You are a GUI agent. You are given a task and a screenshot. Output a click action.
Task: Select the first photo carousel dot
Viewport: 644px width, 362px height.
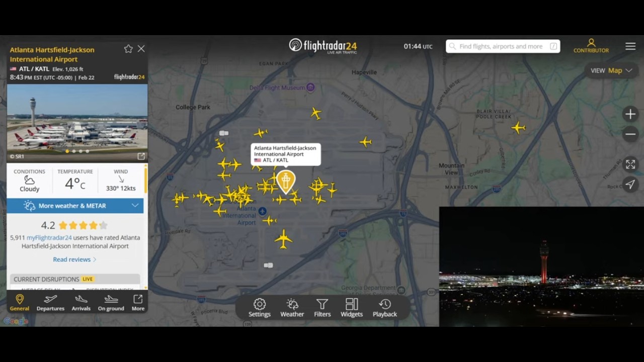[x=67, y=151]
